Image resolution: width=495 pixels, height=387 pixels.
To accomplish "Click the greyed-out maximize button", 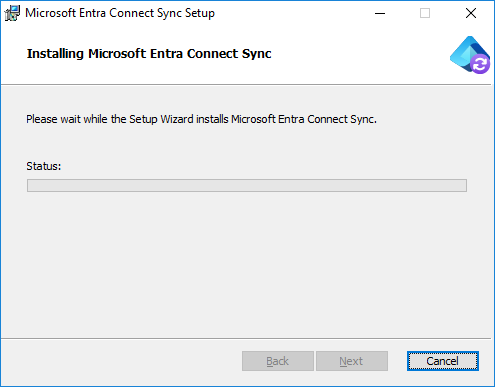I will [x=425, y=13].
